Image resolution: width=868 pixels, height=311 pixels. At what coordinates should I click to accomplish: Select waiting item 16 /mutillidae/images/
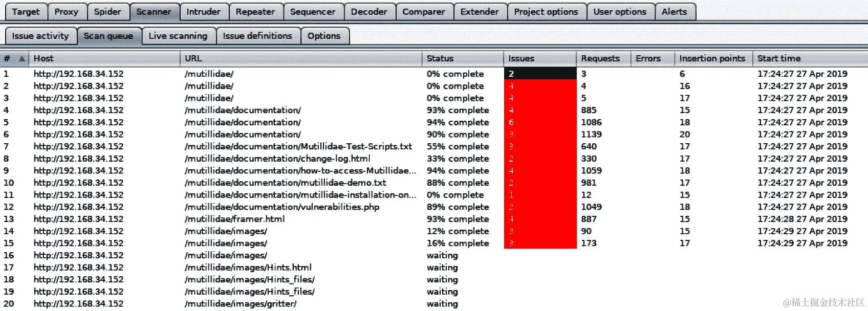(434, 255)
